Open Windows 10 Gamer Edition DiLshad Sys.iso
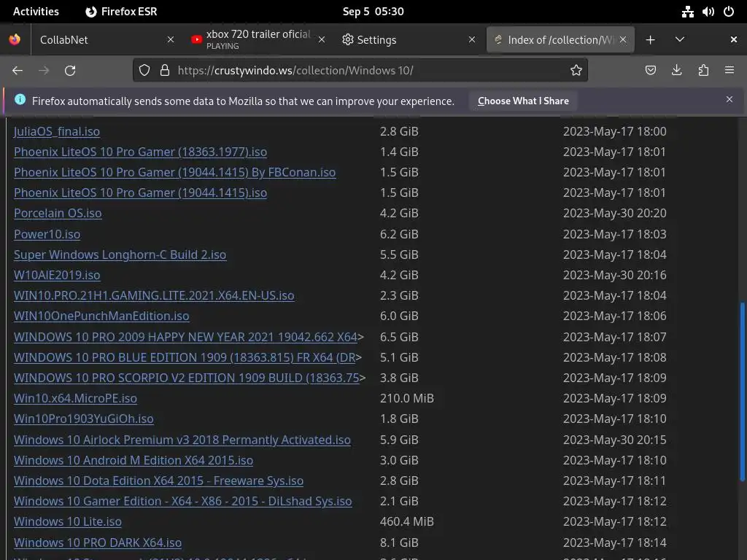The image size is (747, 560). pyautogui.click(x=182, y=502)
